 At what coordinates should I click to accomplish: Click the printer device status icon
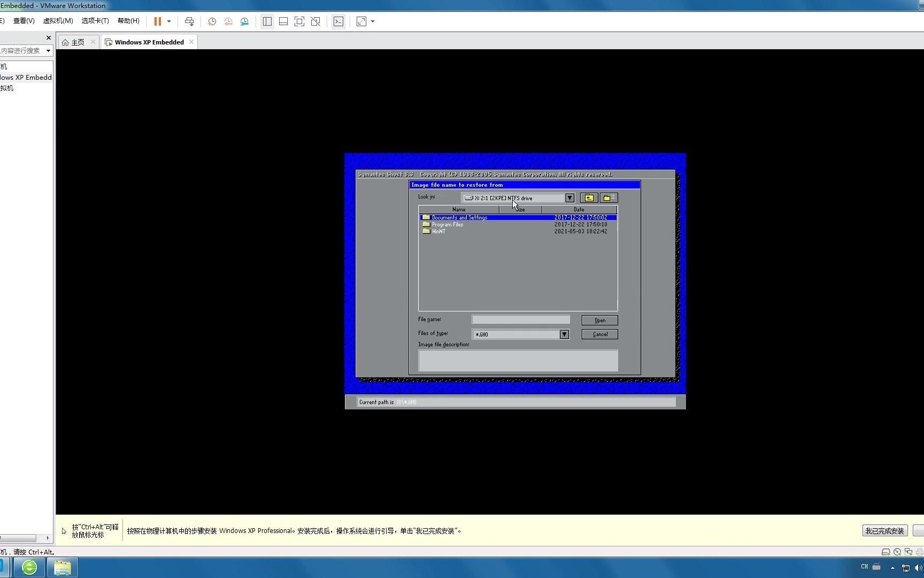click(919, 552)
